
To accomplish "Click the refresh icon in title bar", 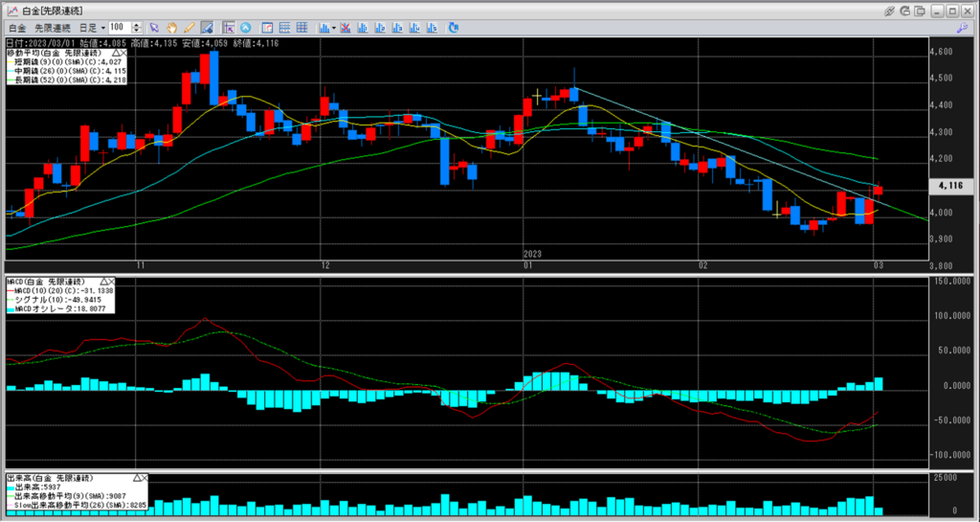I will click(x=904, y=11).
